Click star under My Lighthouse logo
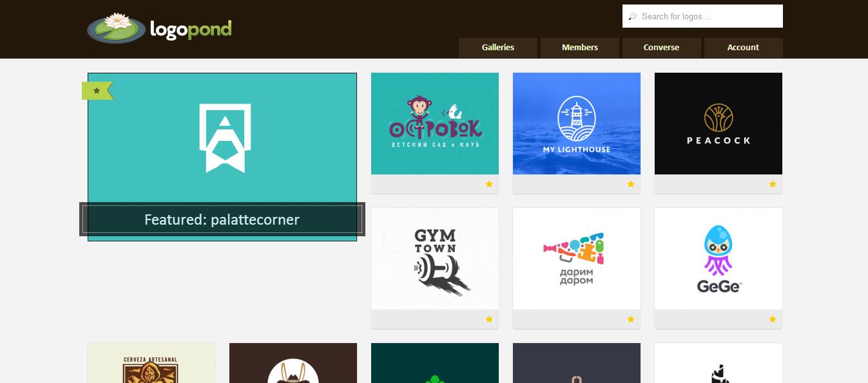Viewport: 868px width, 383px height. [631, 184]
